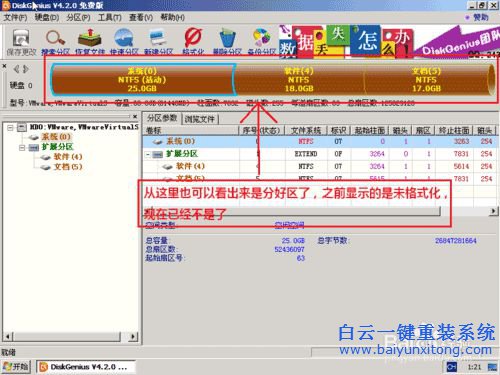The height and width of the screenshot is (375, 500).
Task: Open the 查看(V) menu
Action: [141, 17]
